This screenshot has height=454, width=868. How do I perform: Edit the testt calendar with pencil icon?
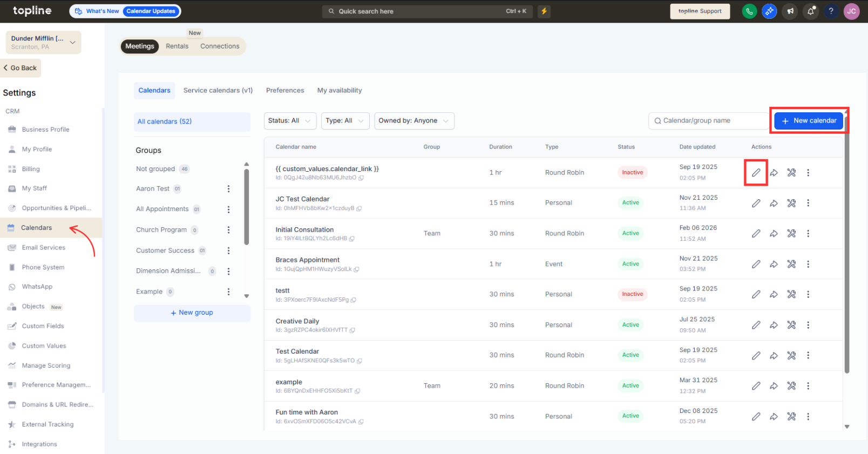coord(756,294)
